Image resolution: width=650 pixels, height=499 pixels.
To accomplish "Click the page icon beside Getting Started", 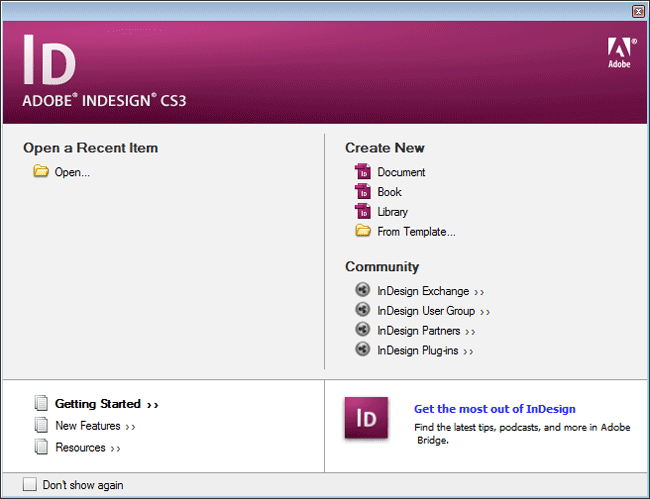I will (x=41, y=403).
